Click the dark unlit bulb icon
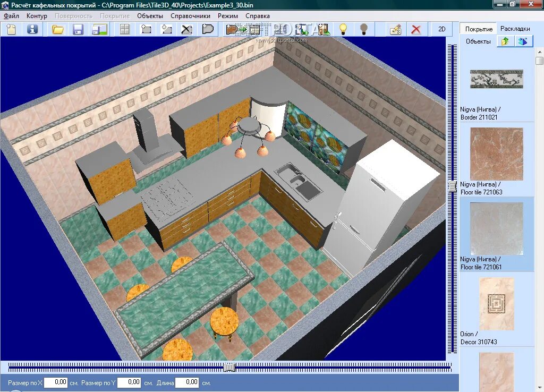Viewport: 544px width, 392px height. 363,29
